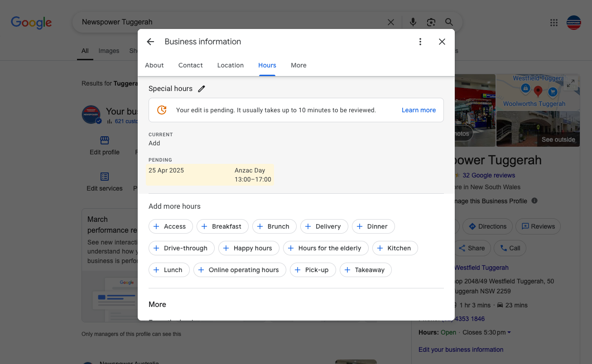592x364 pixels.
Task: Open the three-dot more options menu
Action: pyautogui.click(x=420, y=42)
